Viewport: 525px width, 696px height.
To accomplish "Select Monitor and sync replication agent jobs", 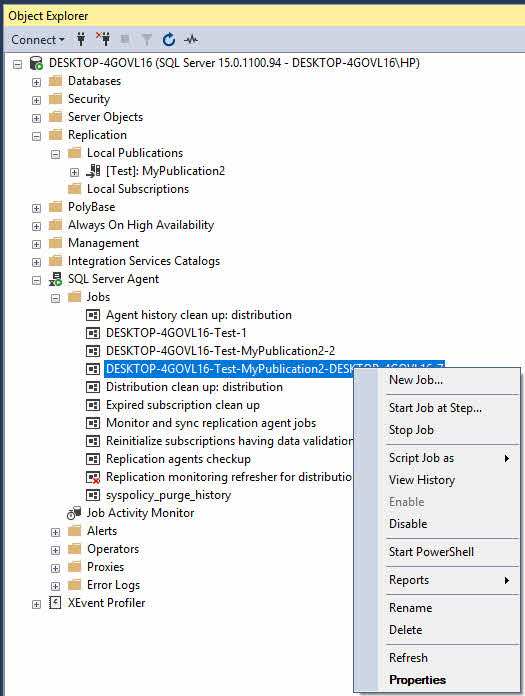I will tap(211, 423).
